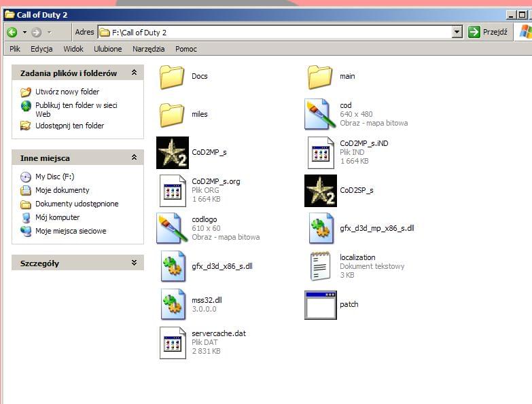The height and width of the screenshot is (404, 532).
Task: Collapse the Zadania plików i folderów panel
Action: click(x=134, y=73)
